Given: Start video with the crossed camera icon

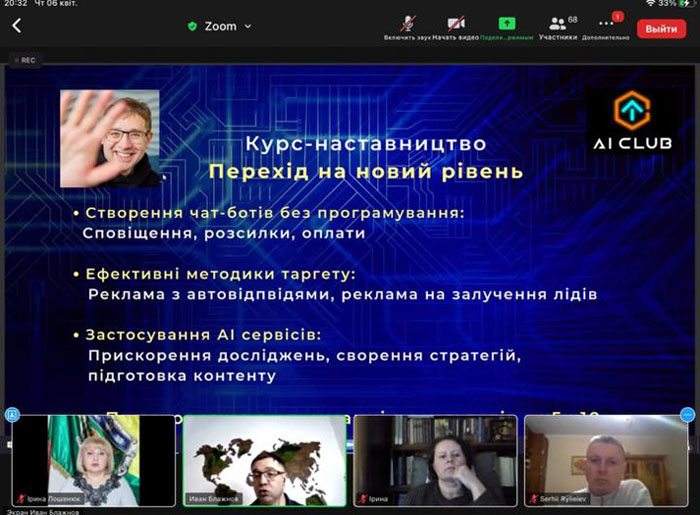Looking at the screenshot, I should (x=456, y=23).
